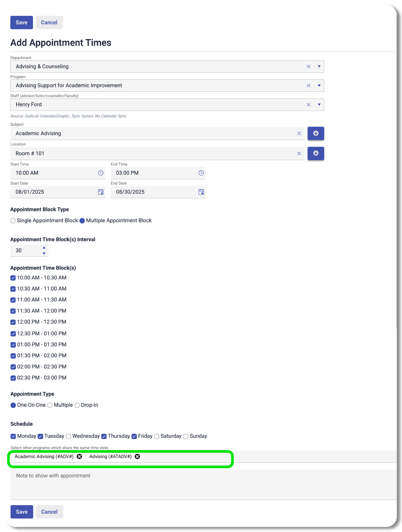Expand the Program dropdown arrow
Viewport: 402px width, 532px height.
[x=319, y=86]
